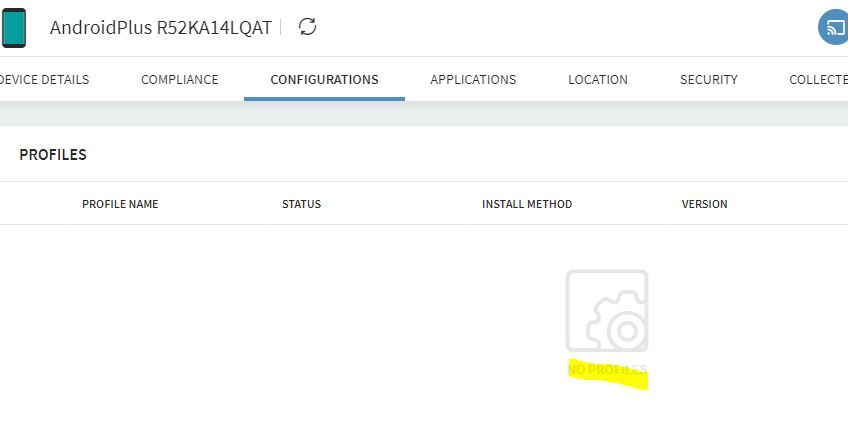
Task: Select the Configurations tab
Action: click(324, 80)
